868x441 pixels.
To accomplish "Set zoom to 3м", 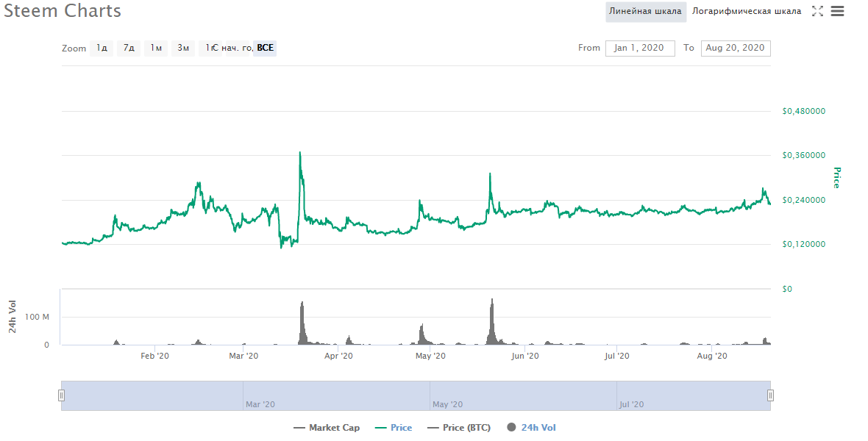I will pyautogui.click(x=183, y=48).
